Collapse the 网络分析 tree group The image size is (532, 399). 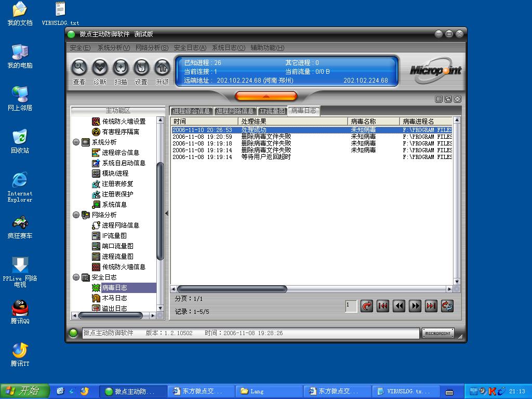pyautogui.click(x=76, y=215)
